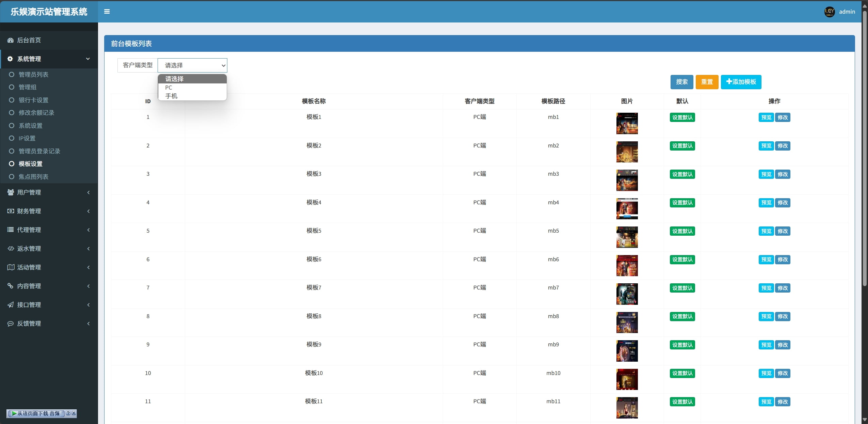Screen dimensions: 868x424
Task: Preview 模板7
Action: (766, 288)
